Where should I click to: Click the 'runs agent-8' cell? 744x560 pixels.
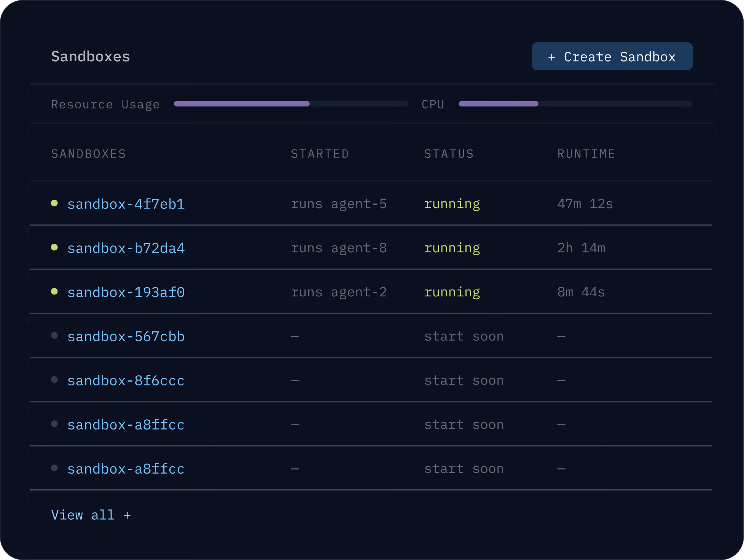coord(339,248)
